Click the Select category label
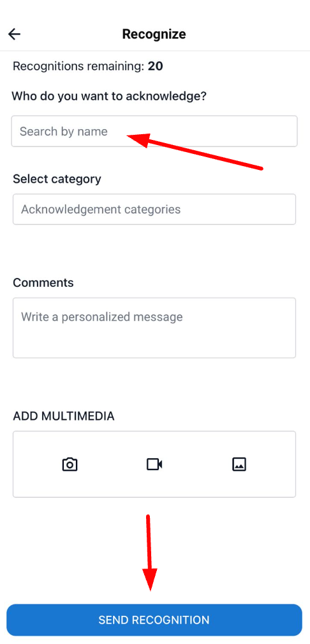This screenshot has width=310, height=644. click(x=57, y=179)
